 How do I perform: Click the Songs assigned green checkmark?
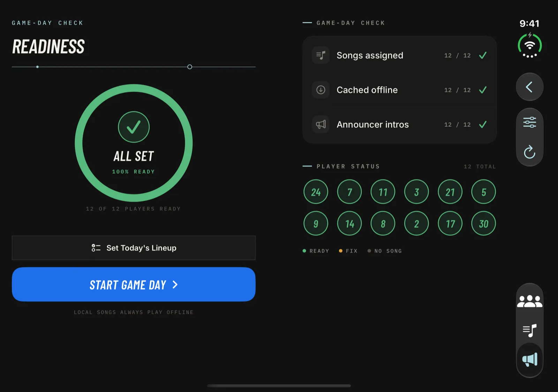click(483, 55)
